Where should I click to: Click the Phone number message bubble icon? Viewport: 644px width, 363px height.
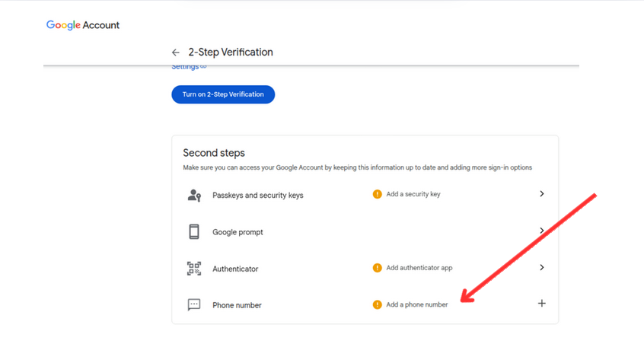point(194,305)
